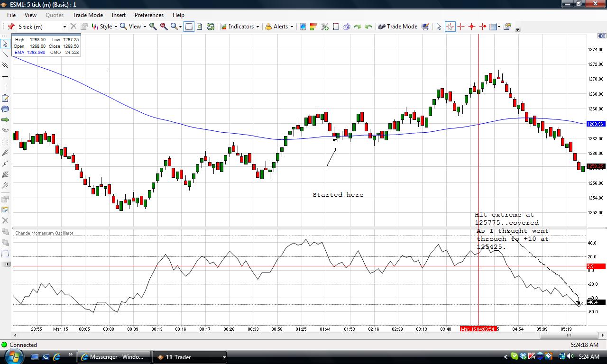
Task: Select the dotted rectangle selection tool in sidebar
Action: (5, 254)
